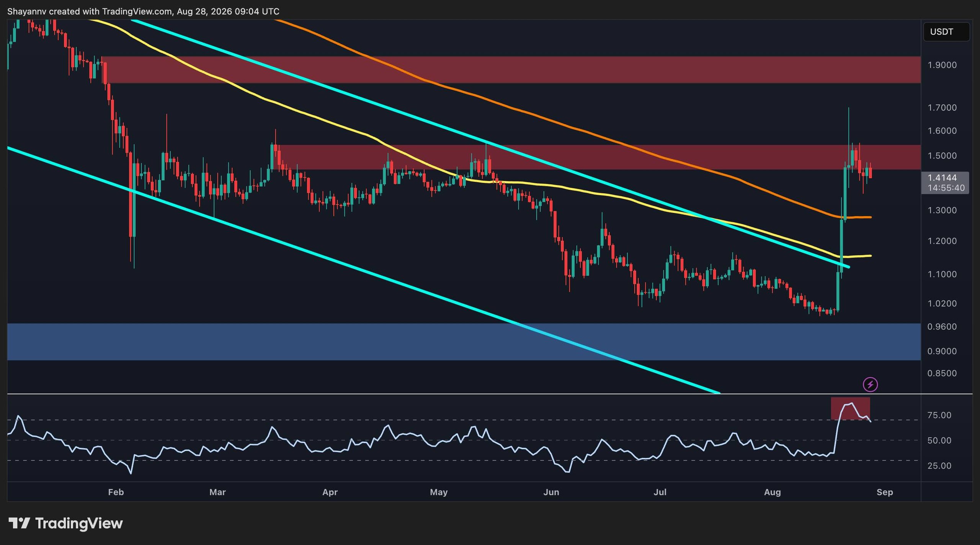Select the upper red resistance zone near 1.9000
Screen dimensions: 980x545
[511, 70]
